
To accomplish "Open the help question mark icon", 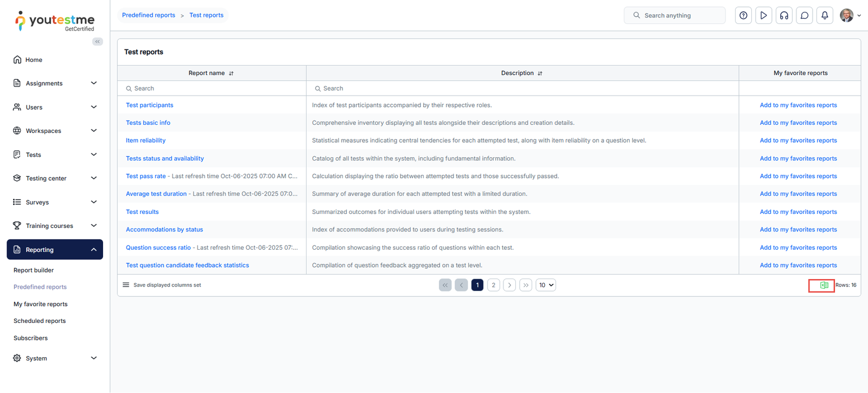I will pos(743,15).
